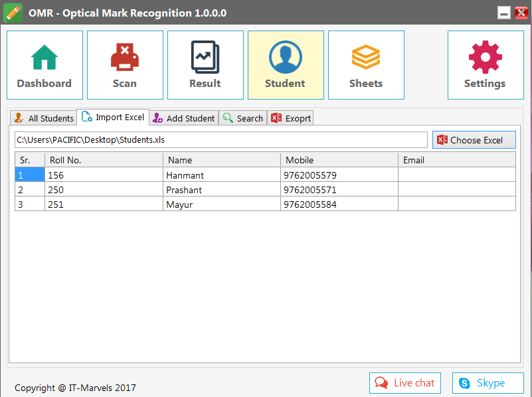Select serial number cell 2
Image resolution: width=532 pixels, height=397 pixels.
tap(30, 189)
